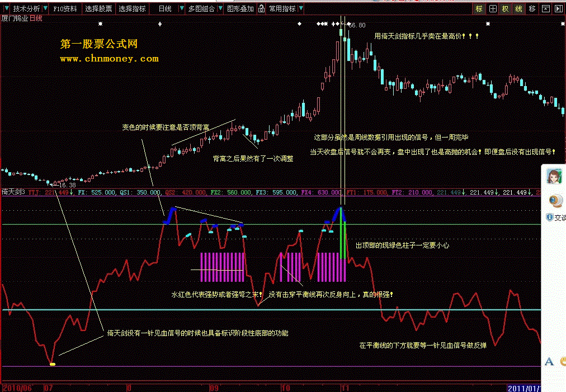Click the FT2: 210.000 indicator value
The height and width of the screenshot is (392, 566).
(412, 192)
